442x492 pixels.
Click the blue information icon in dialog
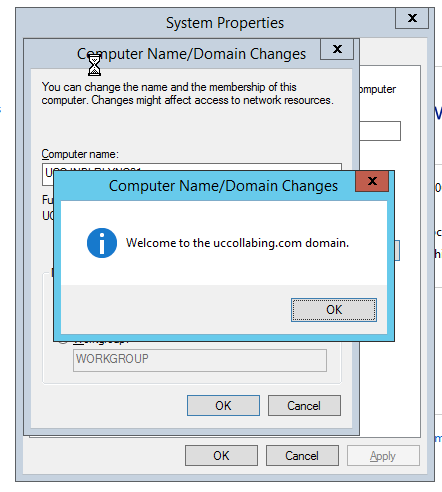pyautogui.click(x=102, y=243)
